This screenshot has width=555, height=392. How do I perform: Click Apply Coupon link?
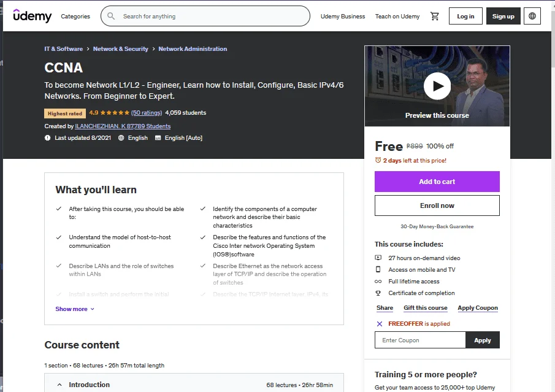click(x=478, y=308)
